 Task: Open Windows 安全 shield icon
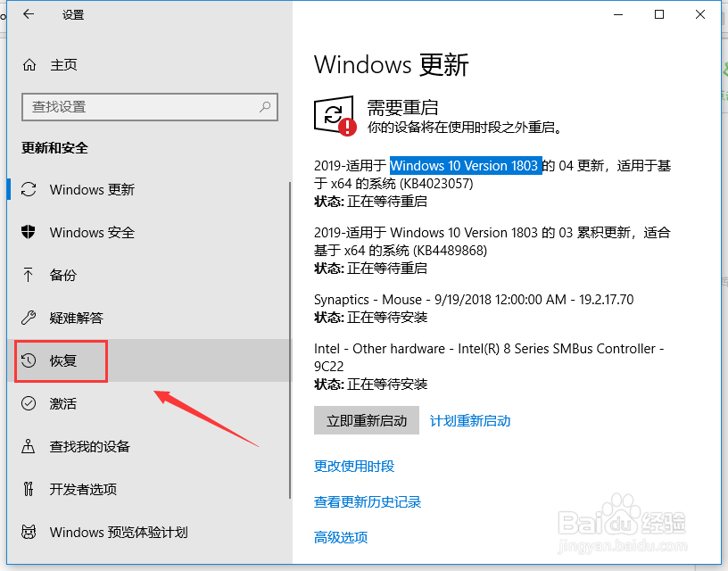click(29, 232)
